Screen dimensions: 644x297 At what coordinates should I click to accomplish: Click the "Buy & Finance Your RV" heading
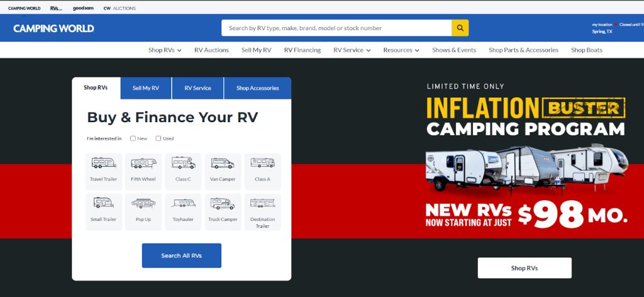click(172, 118)
